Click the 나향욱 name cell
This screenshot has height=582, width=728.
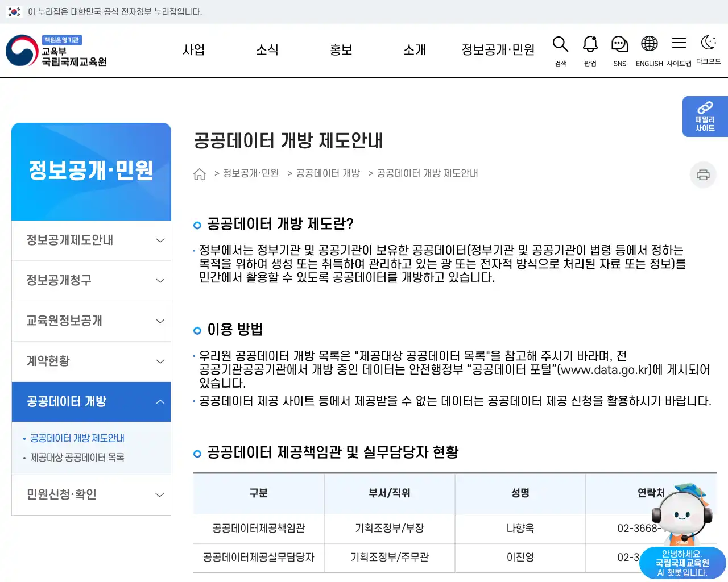click(520, 529)
